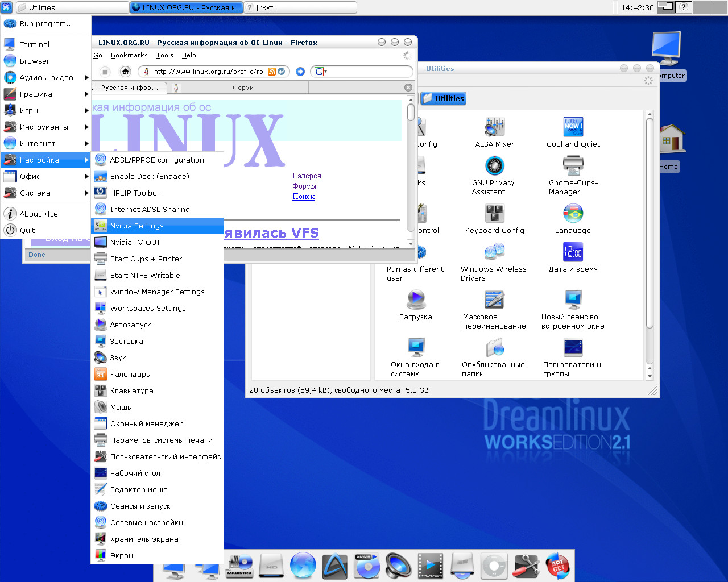Open Звук sound settings icon
Screen dimensions: 728x582
pos(101,357)
